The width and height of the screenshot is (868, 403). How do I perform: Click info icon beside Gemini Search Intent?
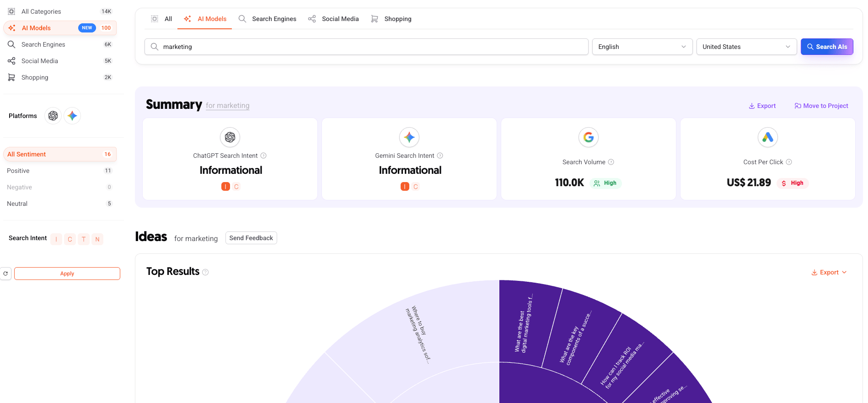(x=440, y=156)
